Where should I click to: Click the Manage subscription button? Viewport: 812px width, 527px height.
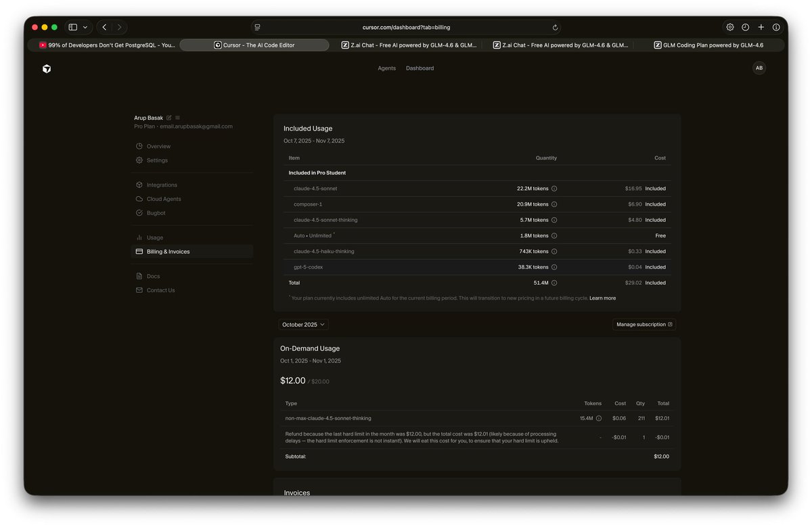pyautogui.click(x=644, y=325)
